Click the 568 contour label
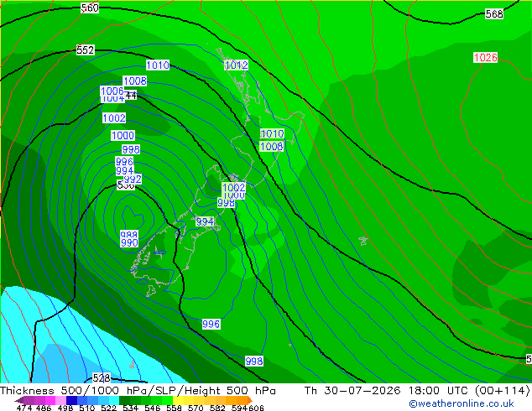The width and height of the screenshot is (532, 411). (x=494, y=14)
